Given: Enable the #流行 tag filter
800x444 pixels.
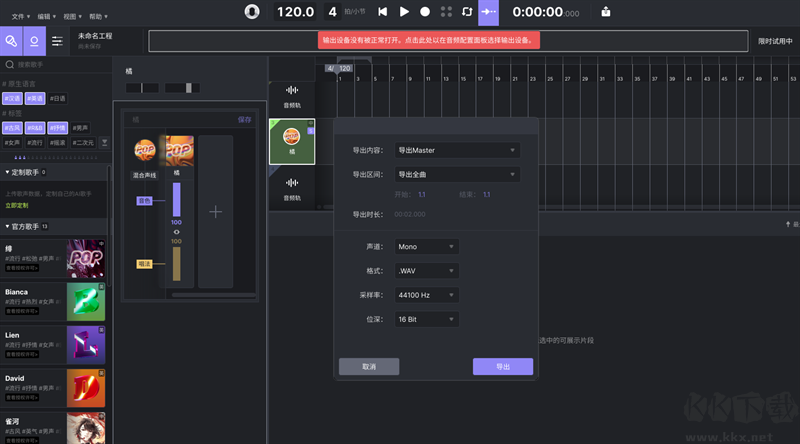Looking at the screenshot, I should [35, 142].
